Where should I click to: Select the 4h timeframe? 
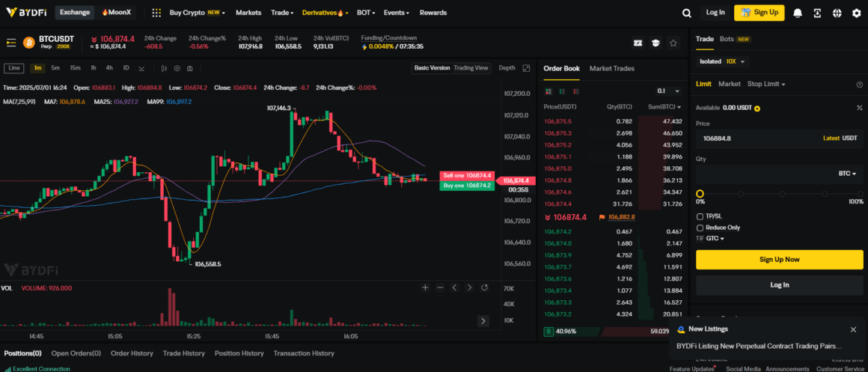109,68
